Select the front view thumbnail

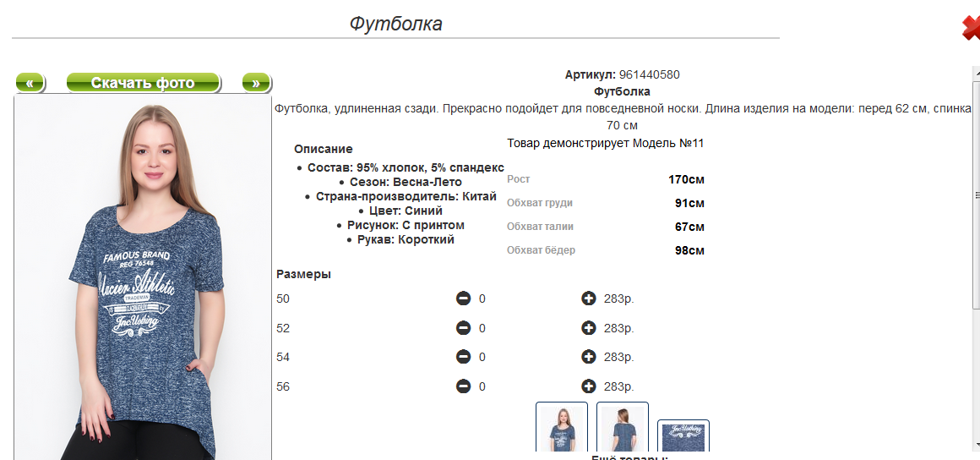(562, 429)
